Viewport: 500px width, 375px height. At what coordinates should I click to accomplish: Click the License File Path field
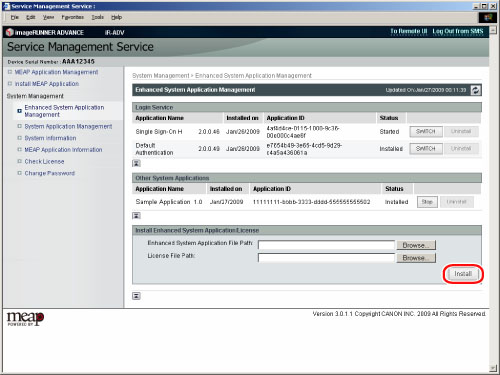pyautogui.click(x=326, y=258)
